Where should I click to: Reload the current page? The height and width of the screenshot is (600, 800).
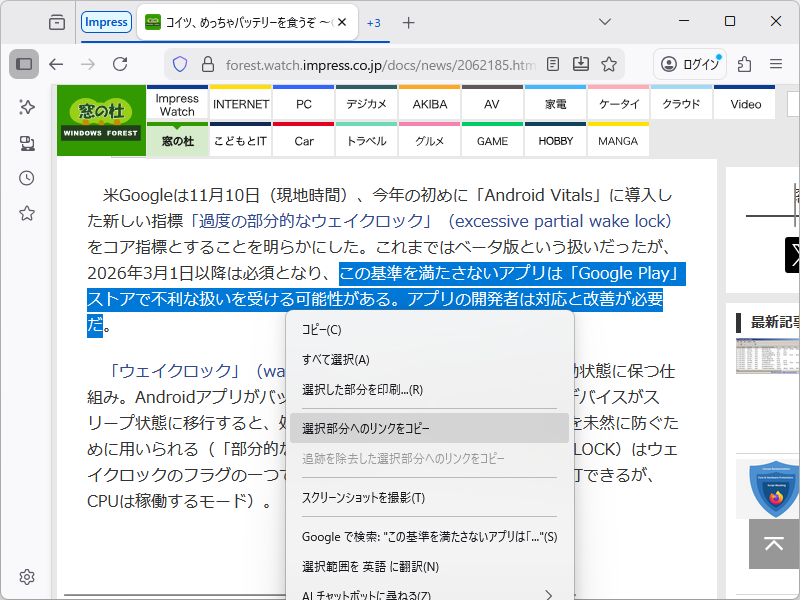(x=120, y=63)
